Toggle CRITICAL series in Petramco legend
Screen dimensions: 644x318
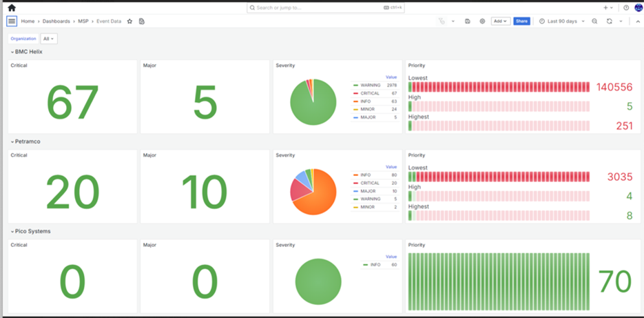pos(370,183)
